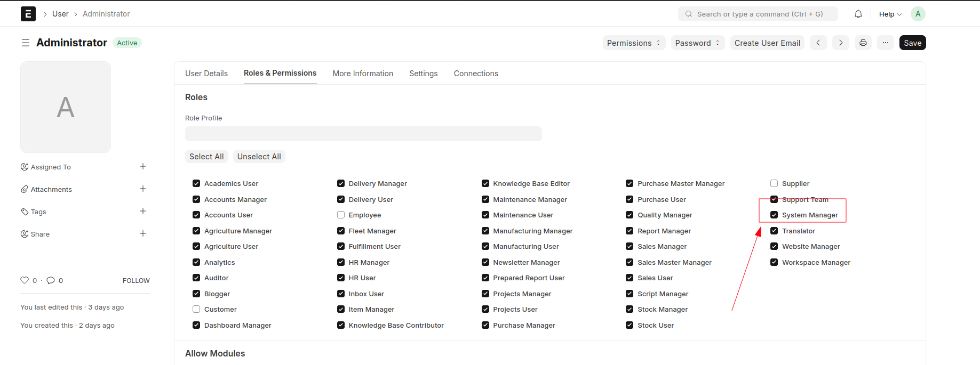This screenshot has width=980, height=365.
Task: Switch to the User Details tab
Action: [x=206, y=74]
